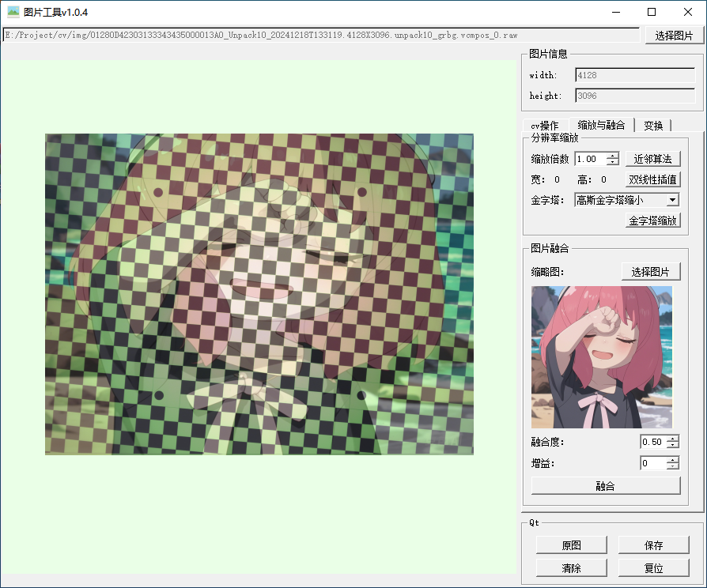This screenshot has width=707, height=588.
Task: Click the 分辨率缩放 group label
Action: point(554,138)
